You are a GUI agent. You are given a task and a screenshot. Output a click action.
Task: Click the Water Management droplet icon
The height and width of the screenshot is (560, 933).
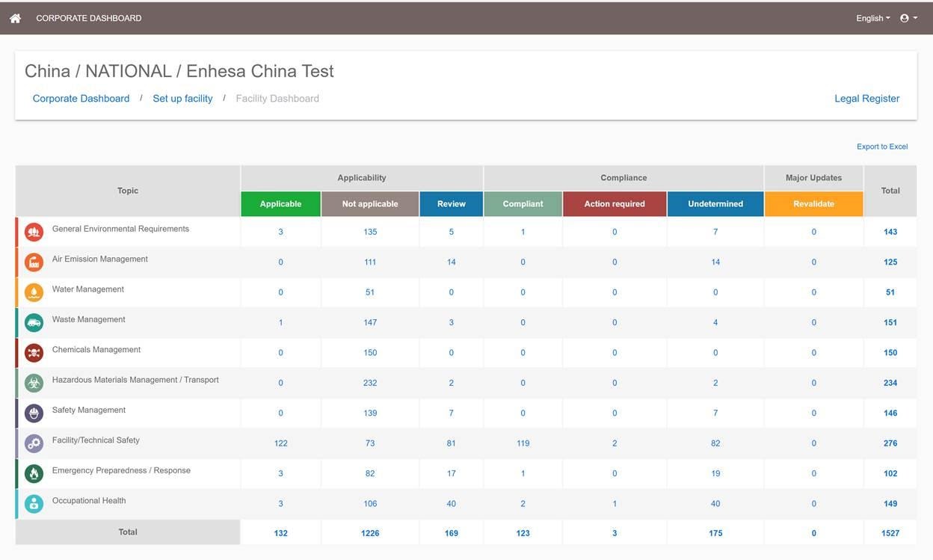click(34, 292)
